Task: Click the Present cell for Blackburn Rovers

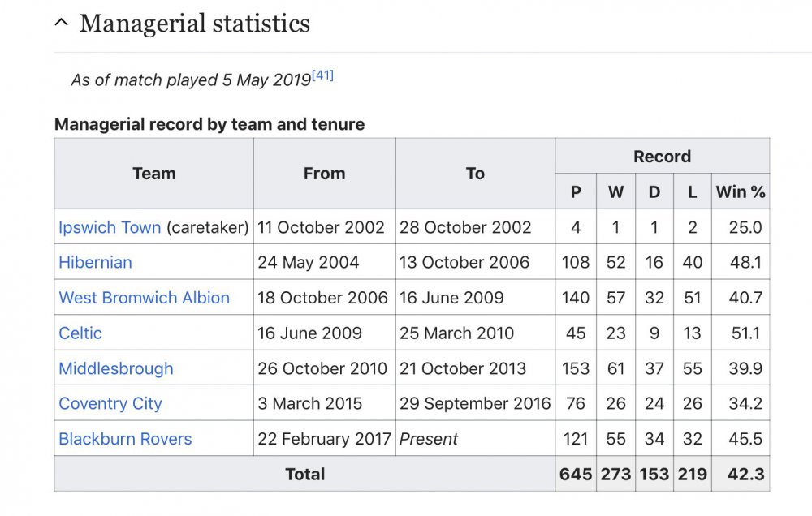Action: pos(429,439)
